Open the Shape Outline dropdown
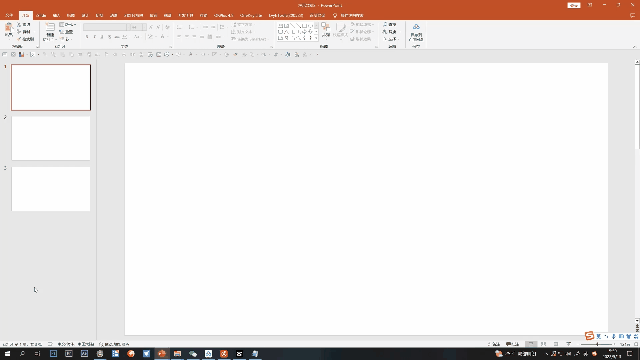Screen dimensions: 640x360 (362, 32)
